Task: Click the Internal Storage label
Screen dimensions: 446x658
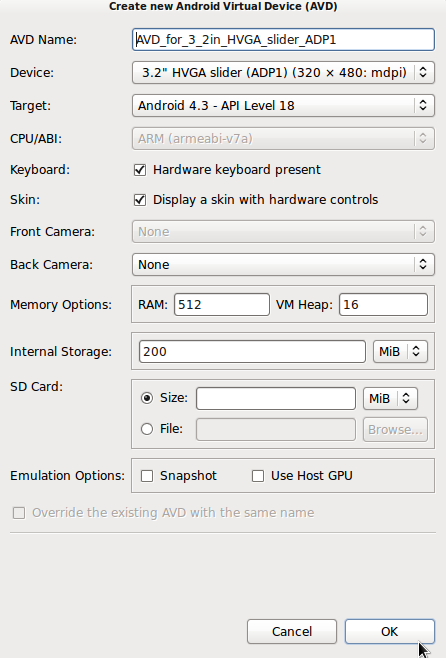Action: click(61, 352)
